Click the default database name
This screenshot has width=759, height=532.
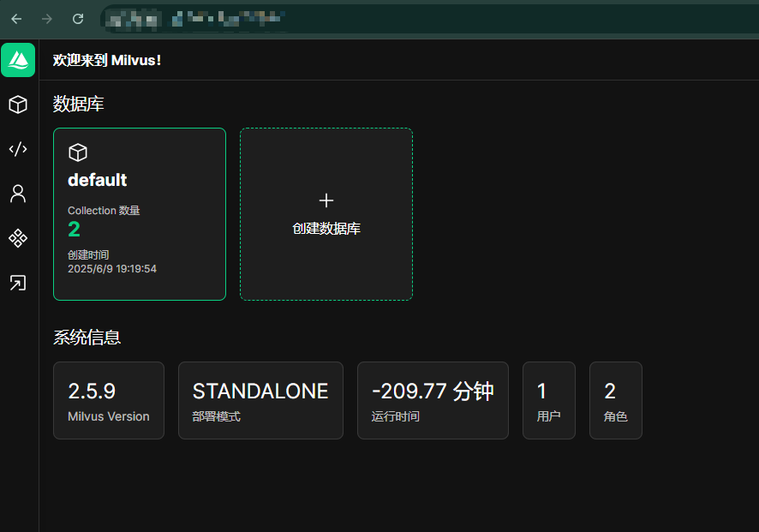[98, 180]
